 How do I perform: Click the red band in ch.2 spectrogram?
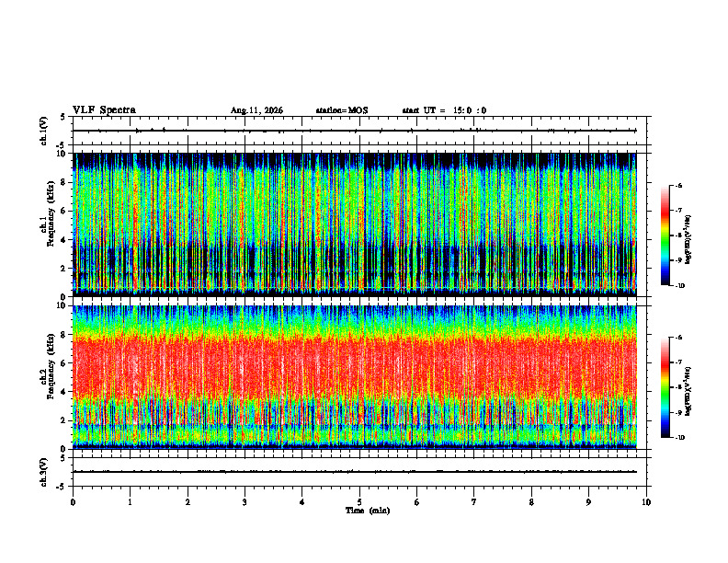tap(354, 367)
